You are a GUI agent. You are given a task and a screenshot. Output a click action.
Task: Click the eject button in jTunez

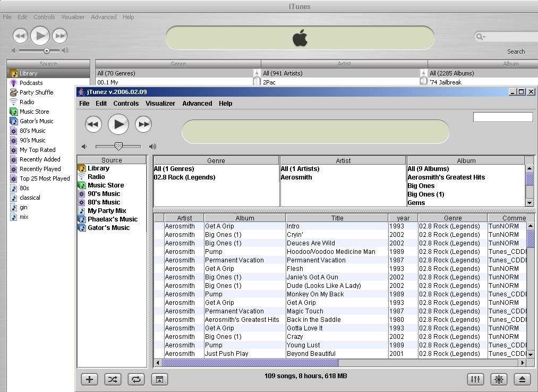522,379
